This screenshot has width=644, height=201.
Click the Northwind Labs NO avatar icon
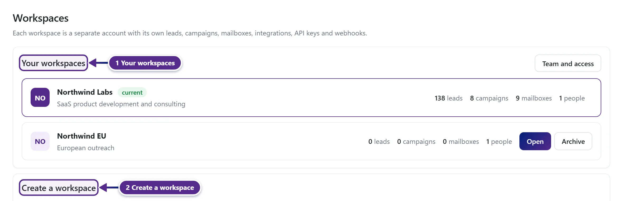40,98
